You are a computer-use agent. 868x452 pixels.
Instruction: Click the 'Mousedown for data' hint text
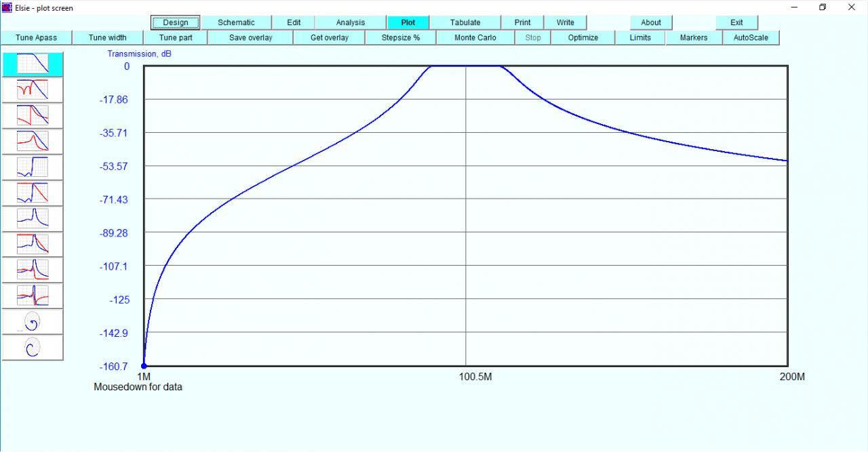coord(138,388)
